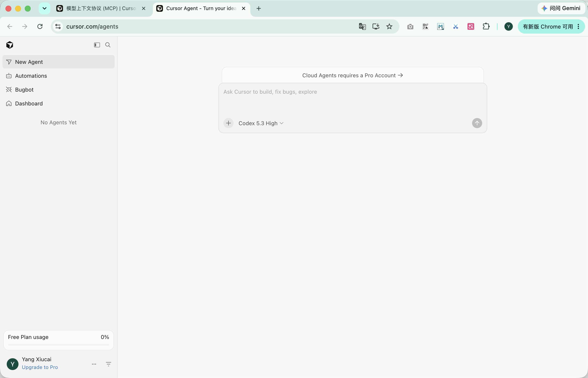Viewport: 588px width, 378px height.
Task: Open the sidebar search icon
Action: click(108, 45)
